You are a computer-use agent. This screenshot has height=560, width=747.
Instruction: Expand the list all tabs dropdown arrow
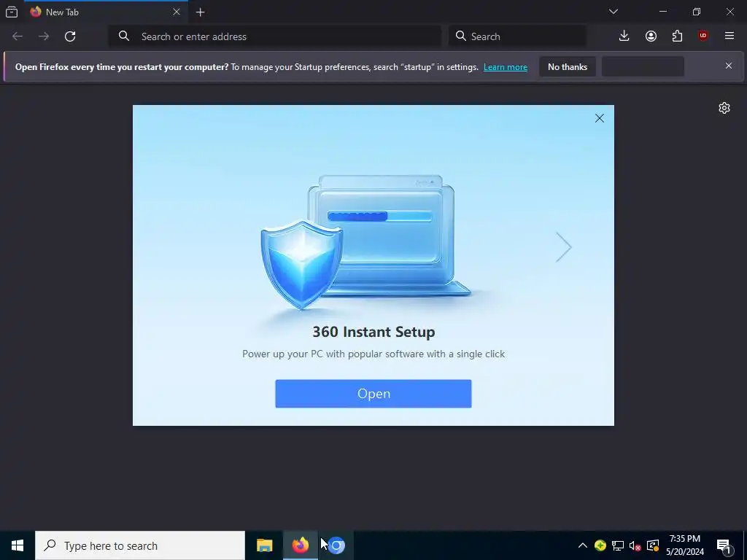pos(613,12)
